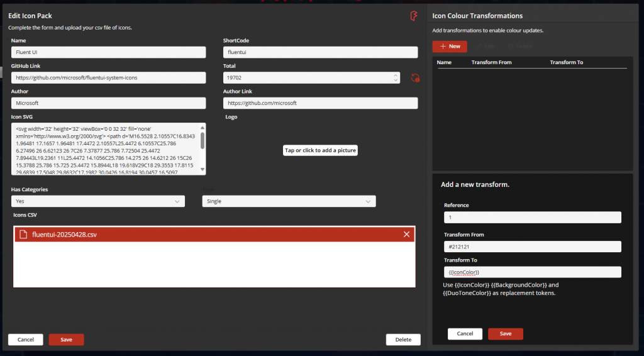Click the Transform From field containing #212121
The image size is (644, 356).
pos(532,247)
